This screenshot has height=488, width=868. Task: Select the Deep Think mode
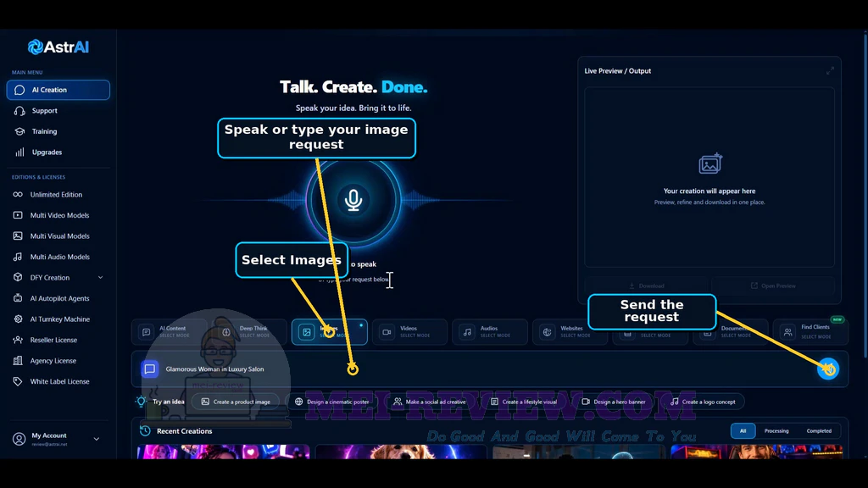tap(249, 332)
